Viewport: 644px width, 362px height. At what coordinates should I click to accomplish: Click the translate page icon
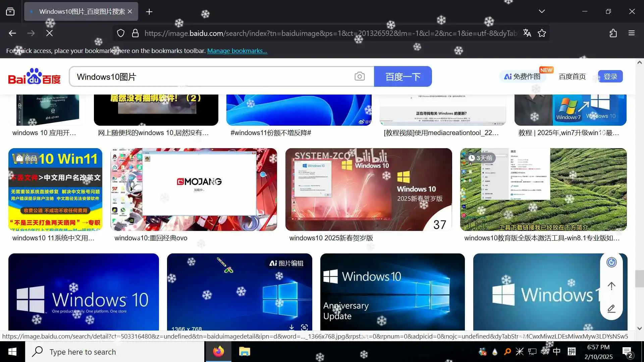click(x=527, y=33)
